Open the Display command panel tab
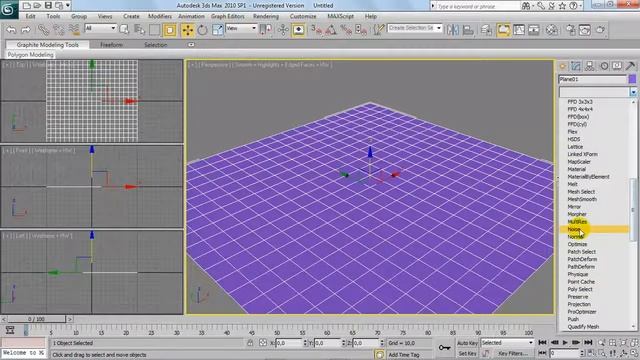Viewport: 640px width, 360px height. [617, 66]
